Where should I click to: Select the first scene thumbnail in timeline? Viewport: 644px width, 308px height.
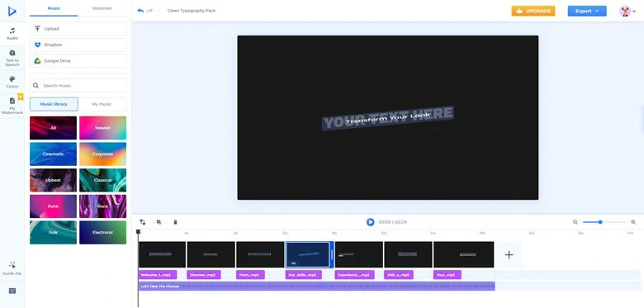coord(162,254)
